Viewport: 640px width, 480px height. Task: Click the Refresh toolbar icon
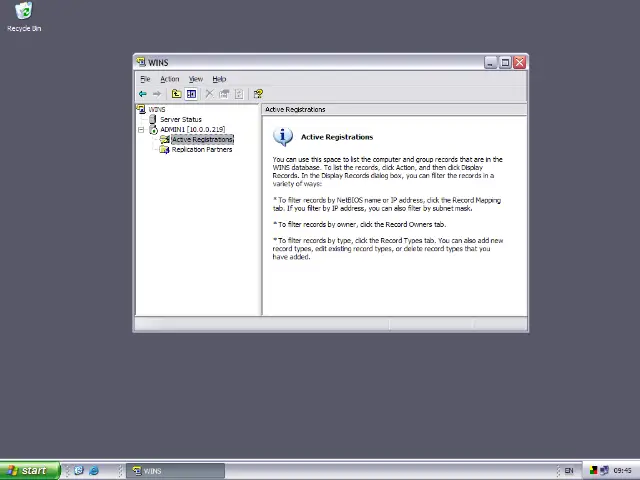pos(239,94)
